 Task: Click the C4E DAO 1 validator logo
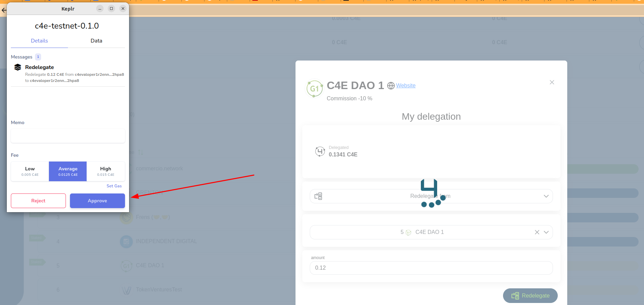click(x=315, y=89)
